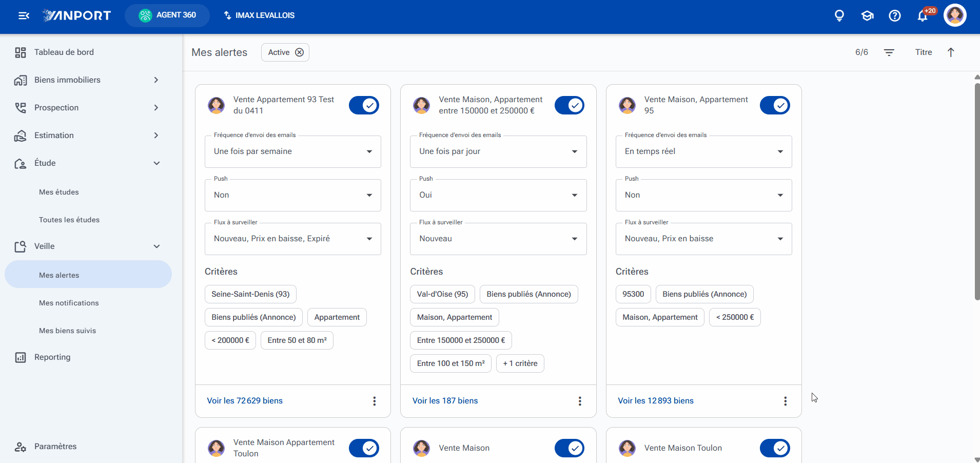Expand the Biens immobiliers menu

88,80
